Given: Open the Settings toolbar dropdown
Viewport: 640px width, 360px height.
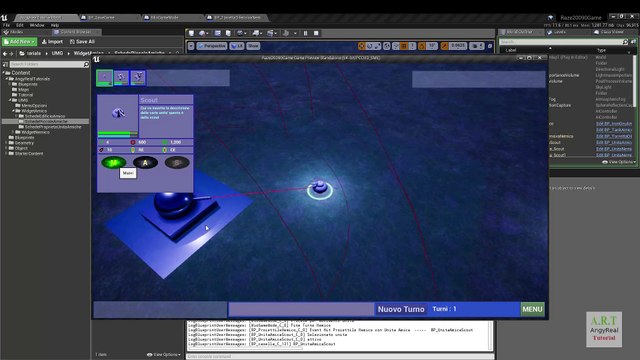Looking at the screenshot, I should coord(242,33).
